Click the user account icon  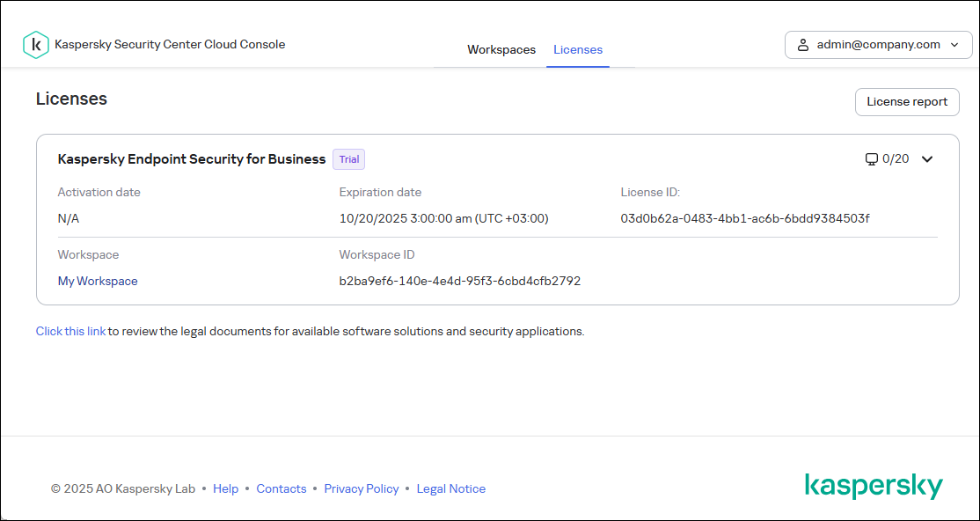click(x=804, y=45)
